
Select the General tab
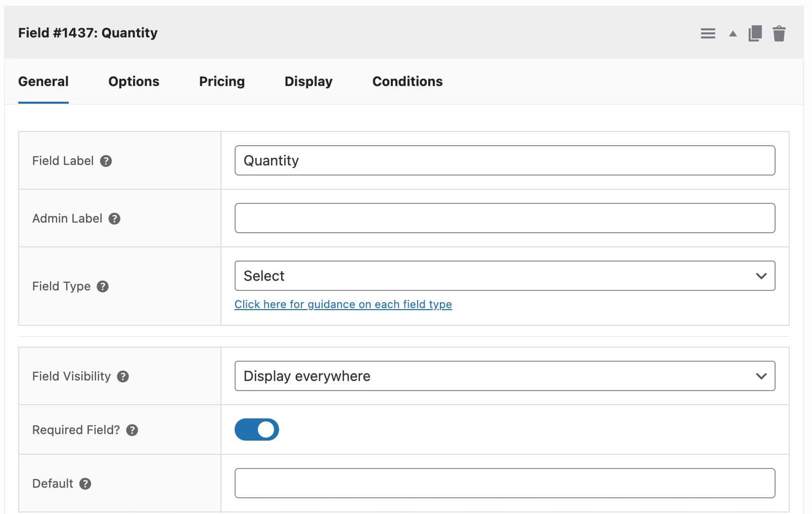point(43,81)
